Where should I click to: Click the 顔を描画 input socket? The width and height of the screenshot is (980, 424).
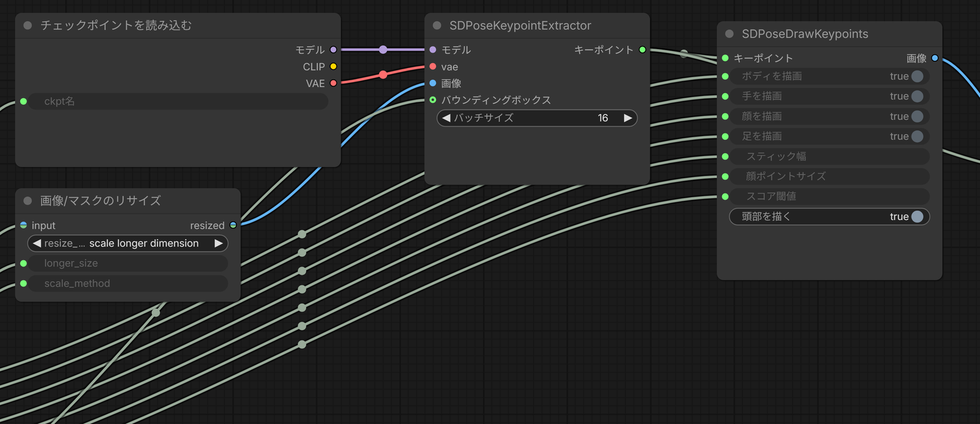[x=725, y=116]
